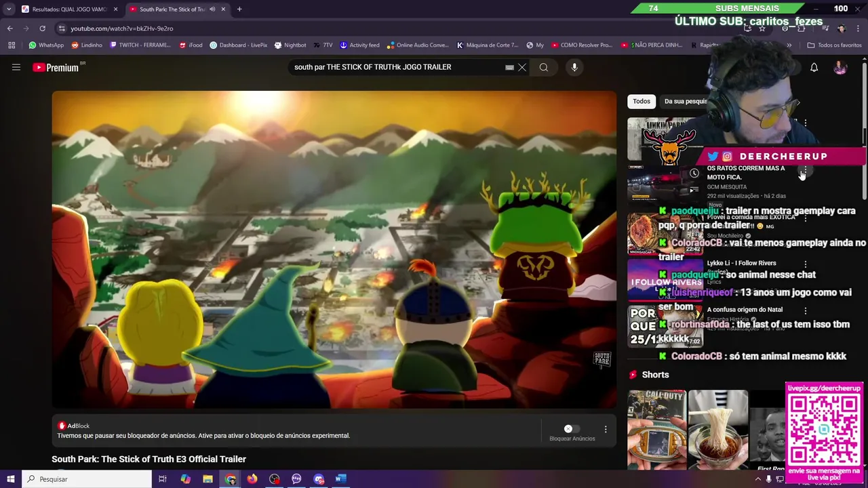Open the AdBlock banner's three-dot menu
Viewport: 868px width, 488px height.
tap(606, 429)
